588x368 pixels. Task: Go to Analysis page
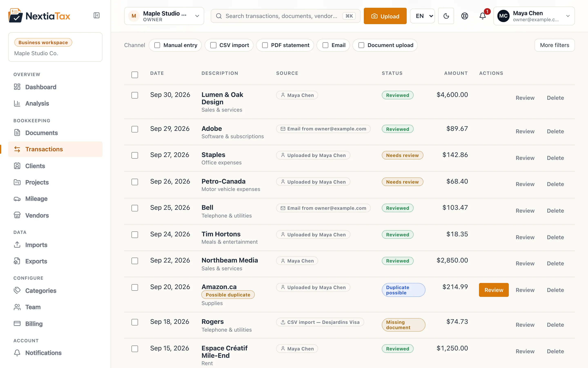(37, 103)
